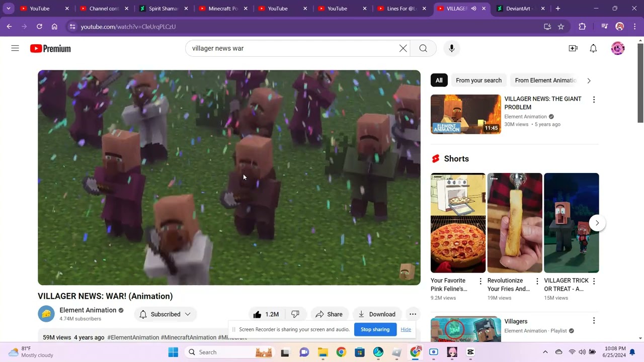Start voice search with microphone
Image resolution: width=644 pixels, height=362 pixels.
tap(452, 48)
